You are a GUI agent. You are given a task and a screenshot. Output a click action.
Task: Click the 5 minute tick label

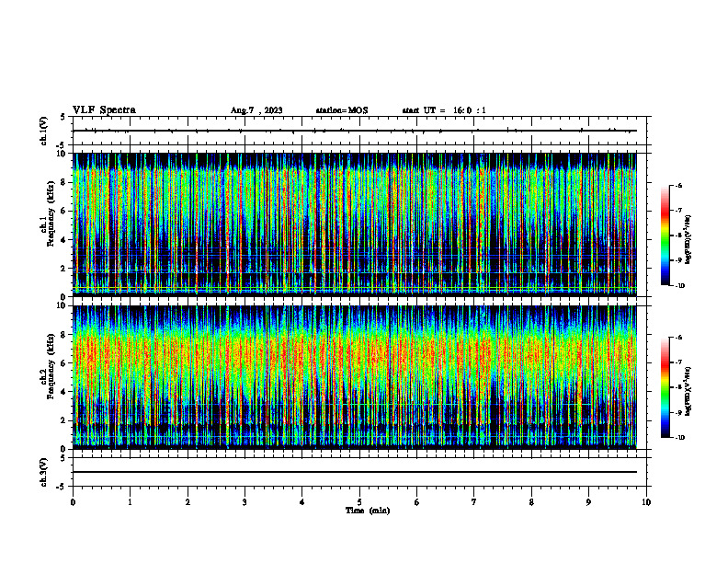[359, 502]
